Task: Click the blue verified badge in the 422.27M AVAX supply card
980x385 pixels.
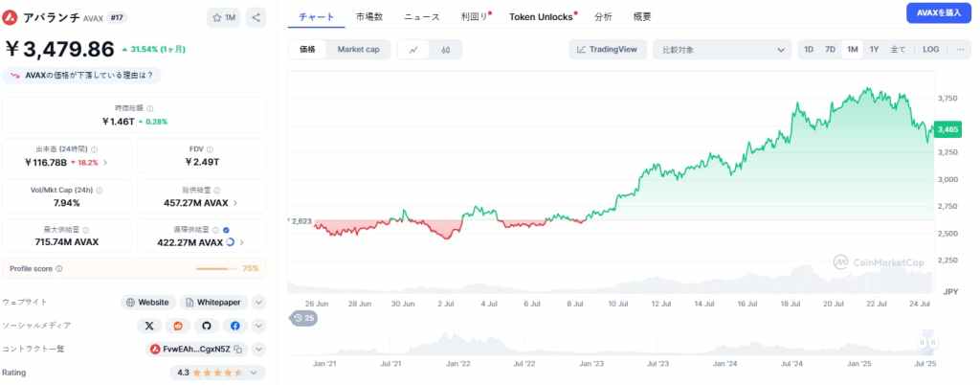Action: coord(226,230)
